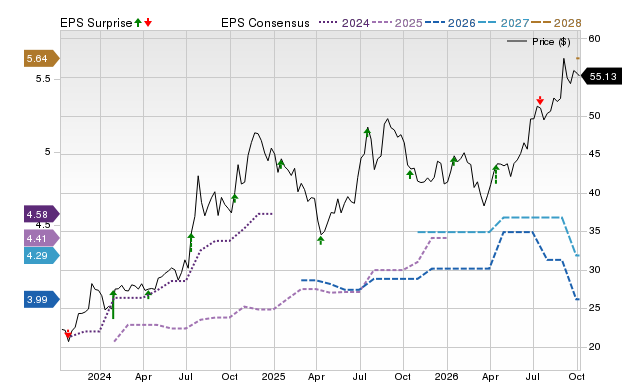Click the 55.13 current price tag
Viewport: 640px width, 382px height.
601,76
